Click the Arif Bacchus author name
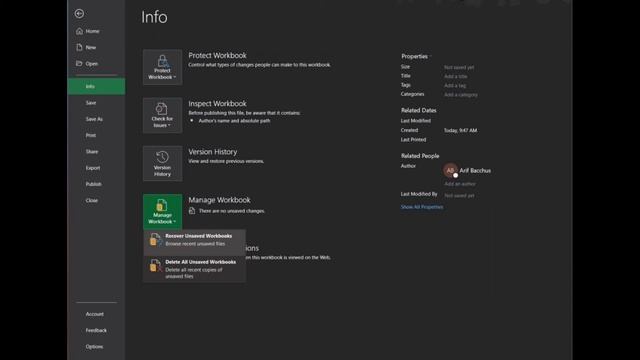 point(475,171)
